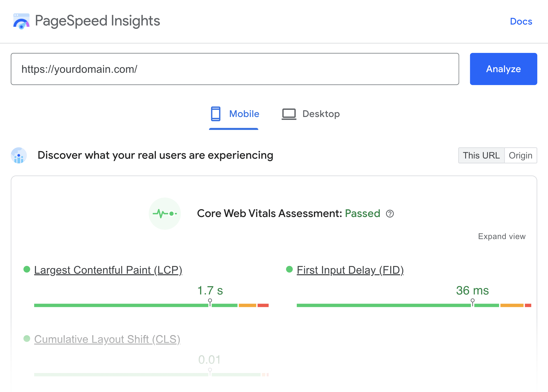Viewport: 548px width, 392px height.
Task: Collapse the metrics with Expand view control
Action: click(502, 236)
